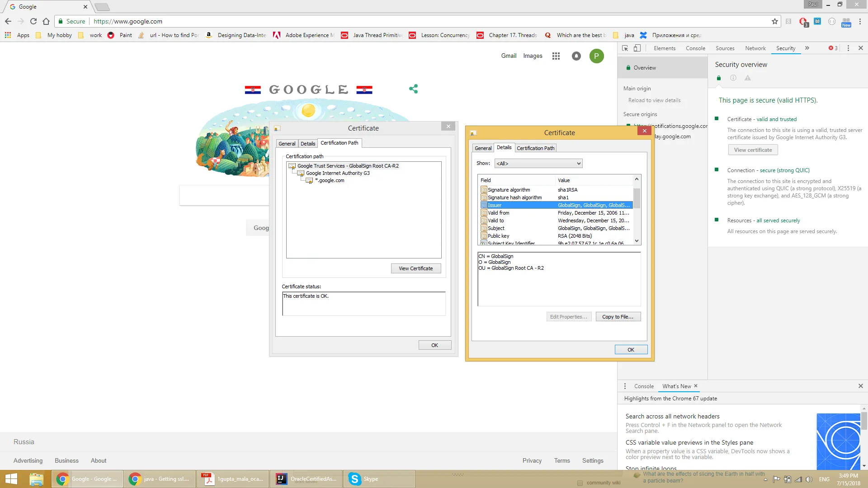This screenshot has height=488, width=868.
Task: Click the certificate field list scrollbar down arrow
Action: coord(637,241)
